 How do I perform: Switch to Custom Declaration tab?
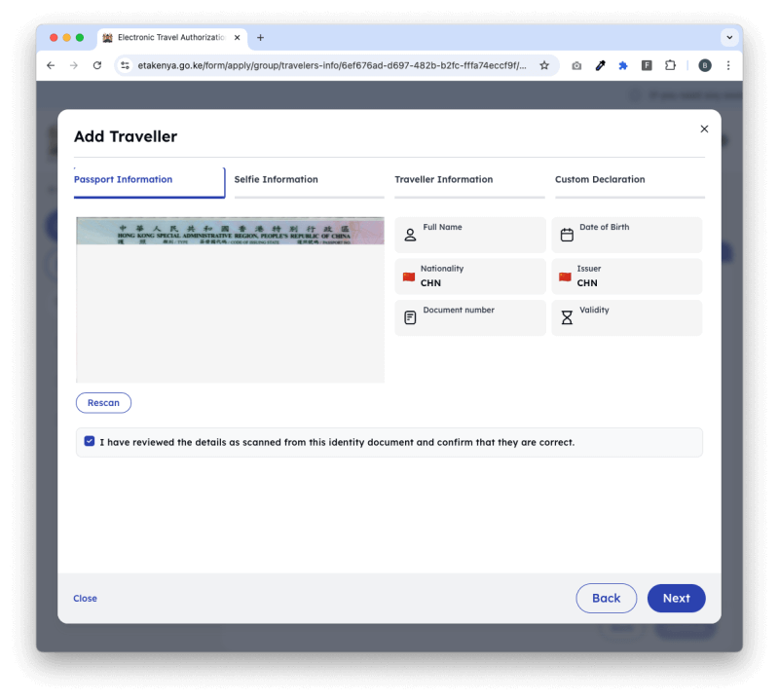(x=630, y=182)
